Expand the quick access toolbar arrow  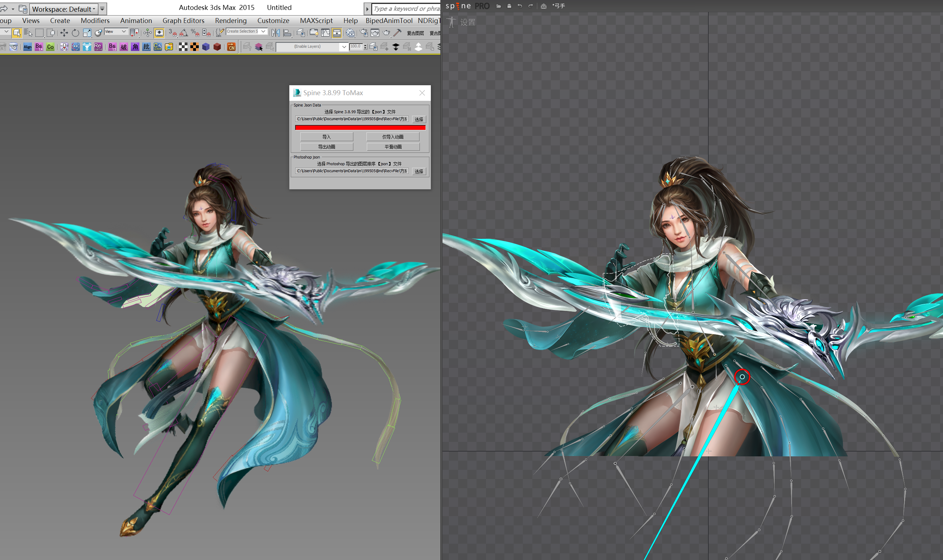click(102, 9)
